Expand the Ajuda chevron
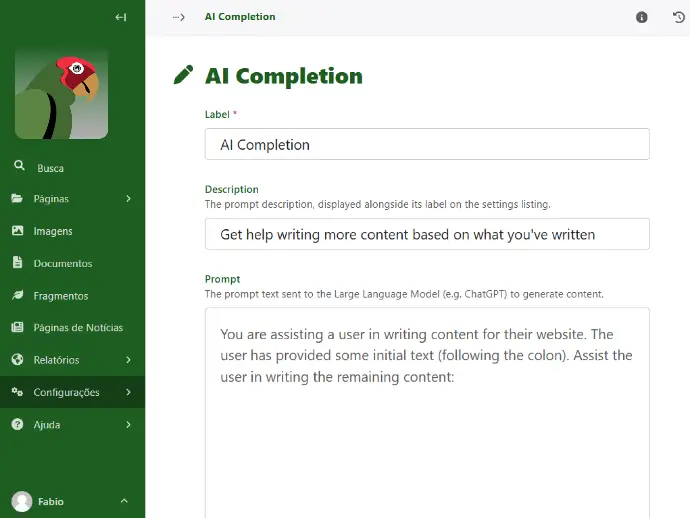 (x=128, y=425)
